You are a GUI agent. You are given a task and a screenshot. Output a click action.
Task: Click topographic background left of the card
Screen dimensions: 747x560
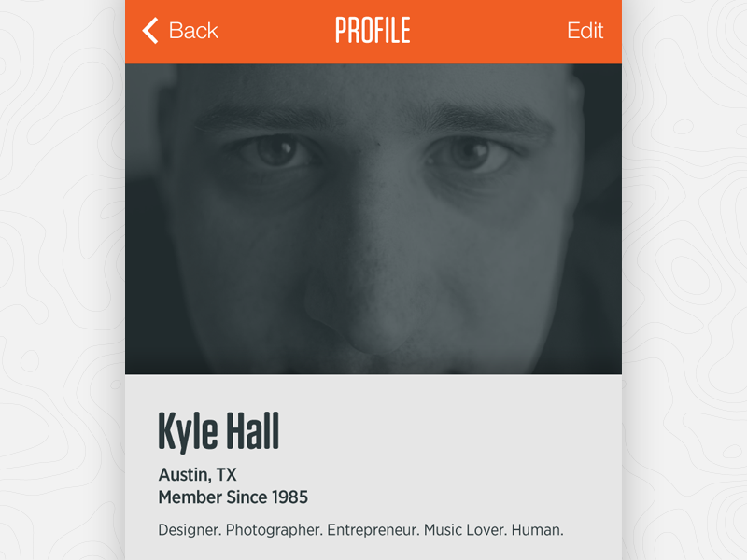point(62,280)
